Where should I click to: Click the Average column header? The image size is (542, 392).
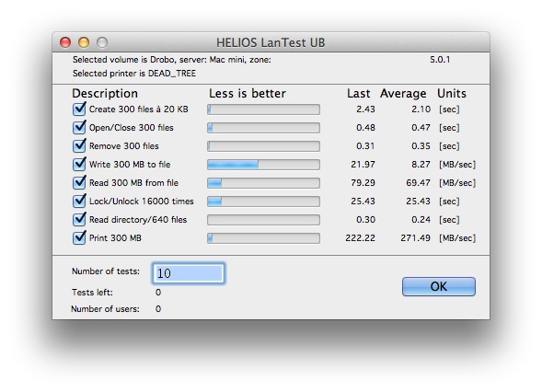pos(403,94)
